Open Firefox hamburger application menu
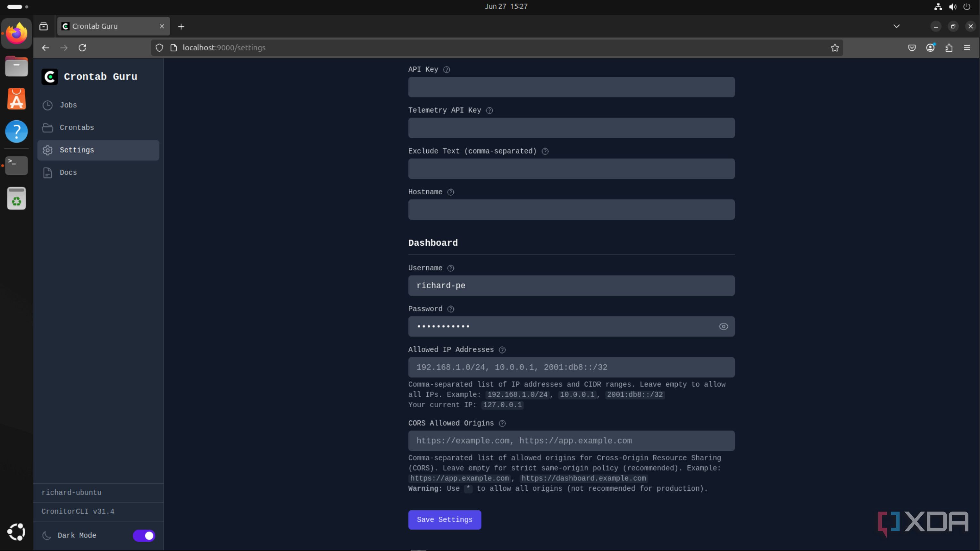The width and height of the screenshot is (980, 551). pos(967,47)
